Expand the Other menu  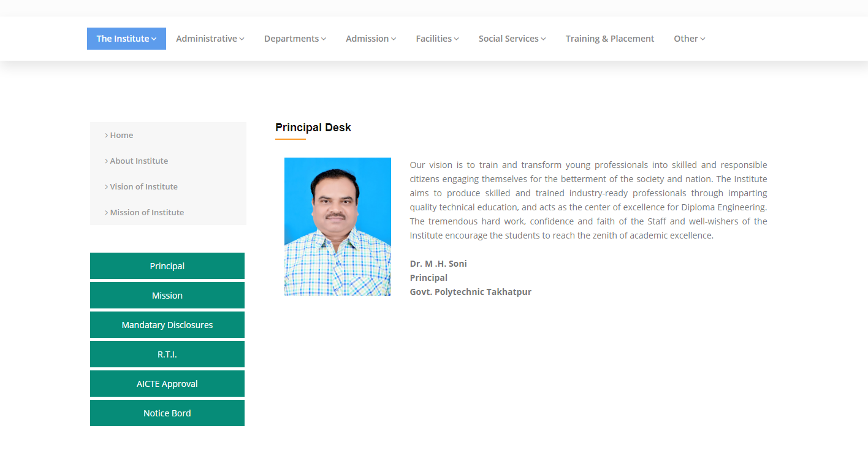coord(689,39)
